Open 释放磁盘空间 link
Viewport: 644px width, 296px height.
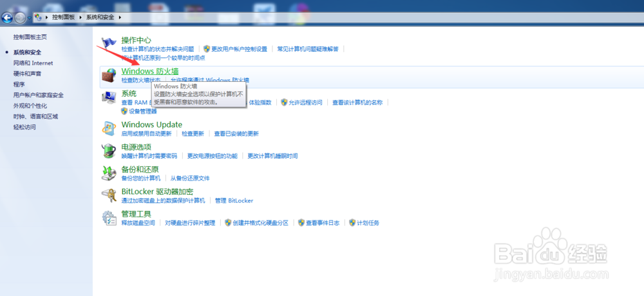[x=138, y=223]
